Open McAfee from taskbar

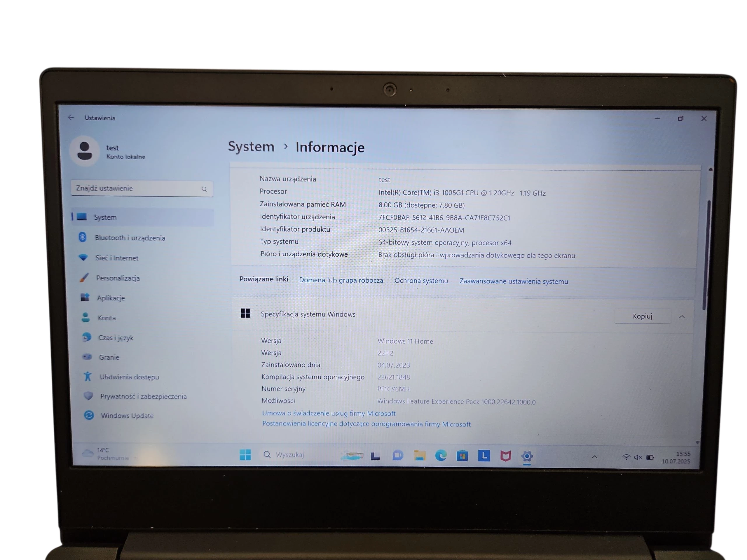pos(505,456)
